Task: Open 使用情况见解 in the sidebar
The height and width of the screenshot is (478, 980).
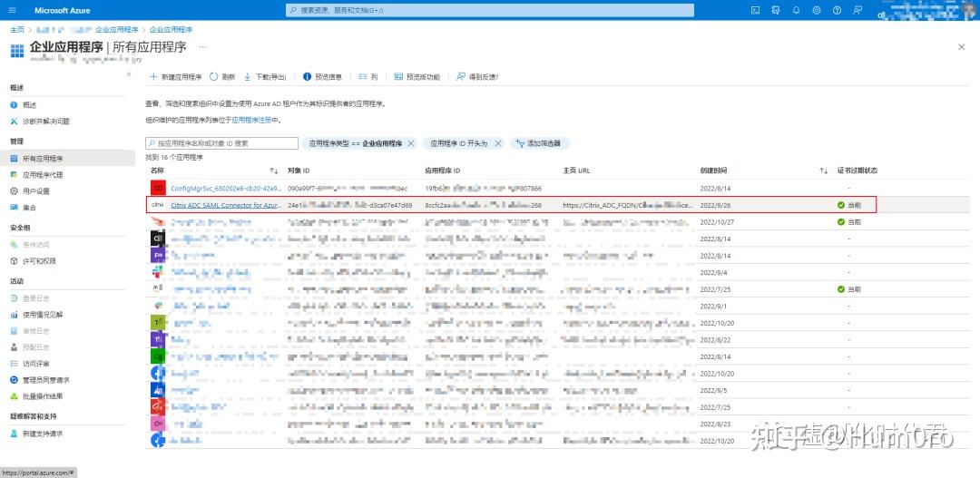Action: coord(36,315)
